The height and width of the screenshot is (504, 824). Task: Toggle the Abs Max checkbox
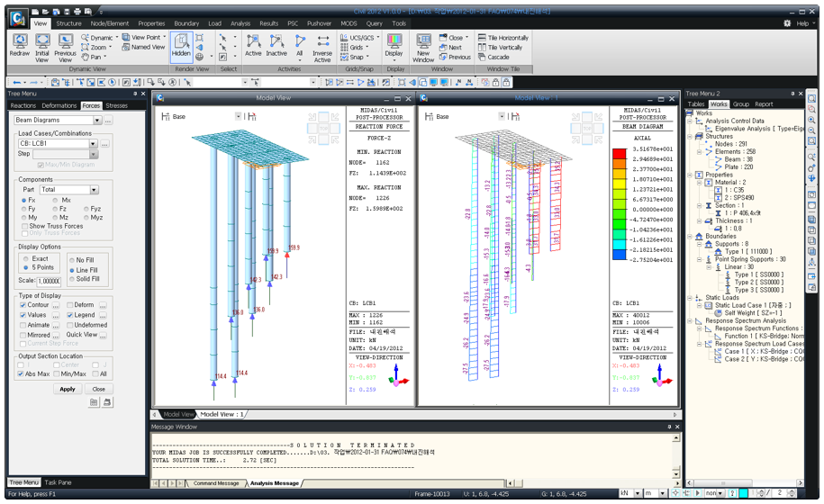[21, 373]
